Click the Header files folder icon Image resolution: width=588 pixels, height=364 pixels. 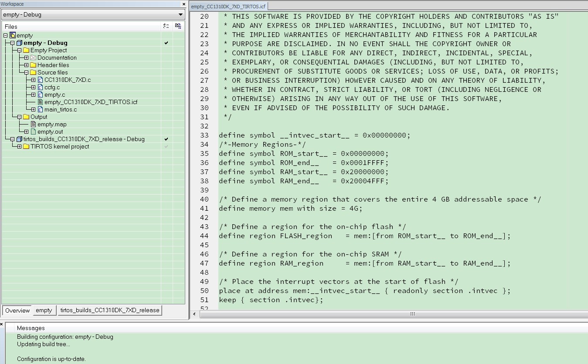point(33,65)
